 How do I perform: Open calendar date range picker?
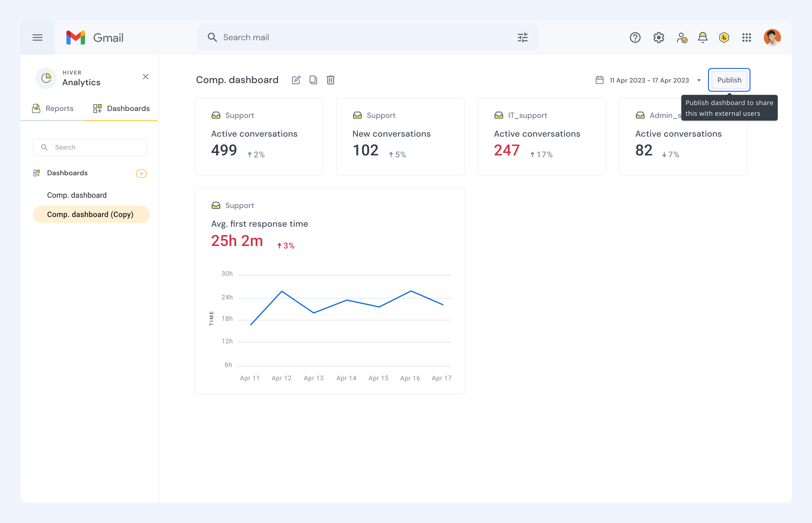600,80
